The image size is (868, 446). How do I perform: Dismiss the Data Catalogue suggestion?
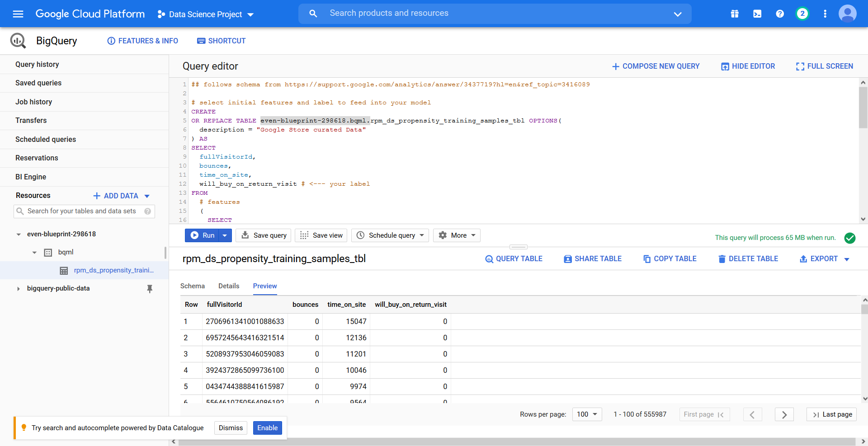pos(231,428)
